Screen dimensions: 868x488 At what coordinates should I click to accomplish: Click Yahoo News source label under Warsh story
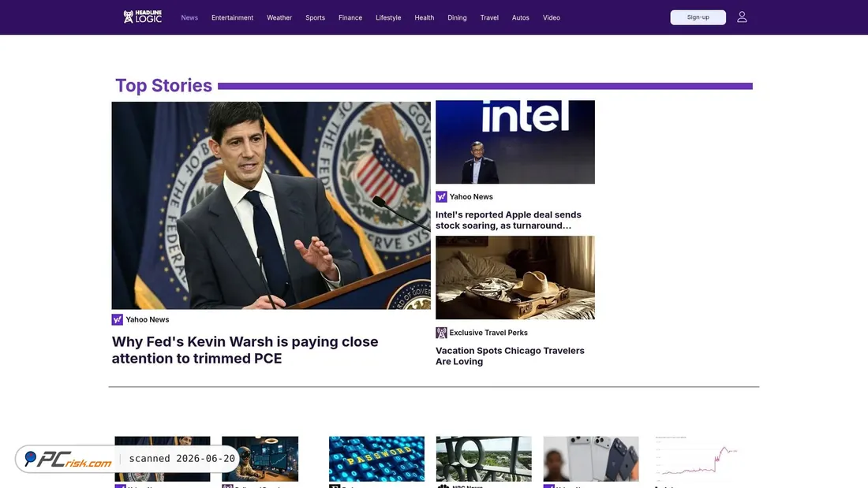coord(148,320)
